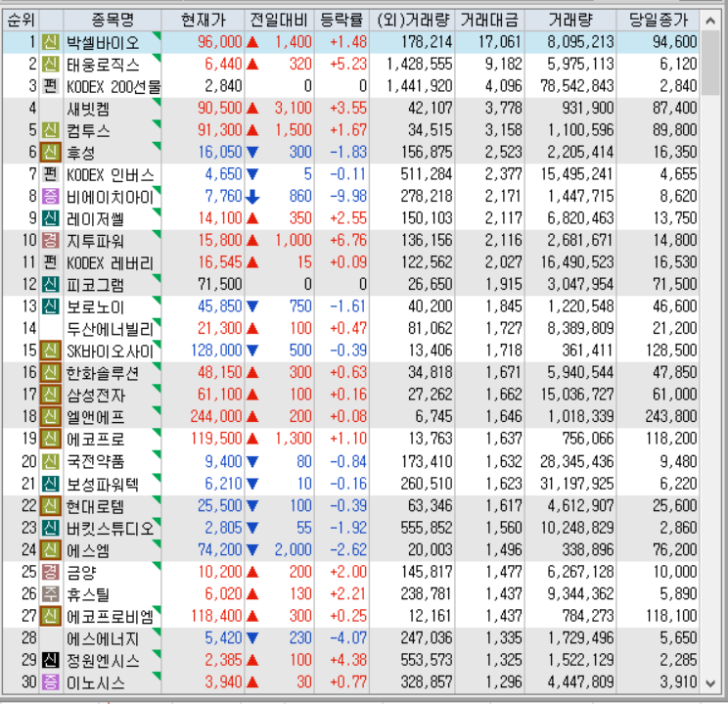Click 지투파워 change rate +6.76
This screenshot has width=728, height=704.
pos(348,240)
